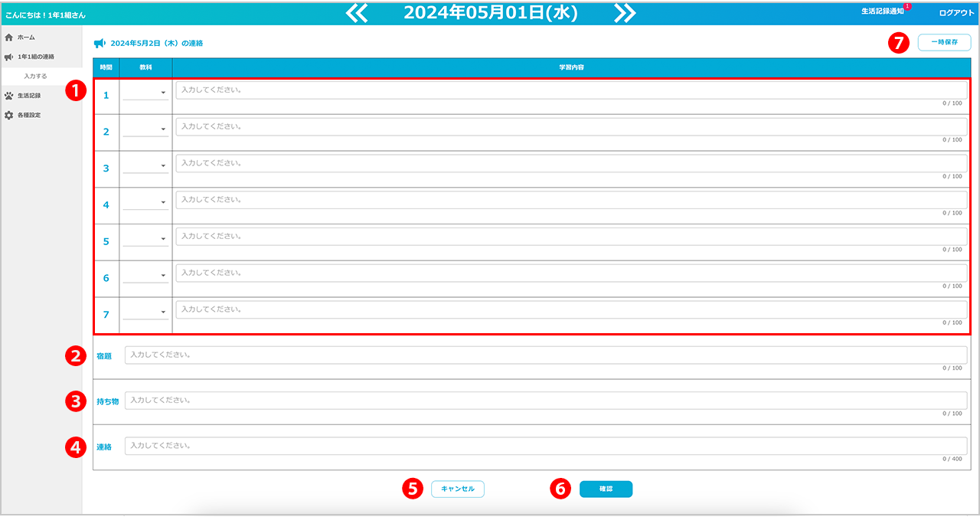Click the period 2 学習内容 text field
This screenshot has width=980, height=517.
click(570, 127)
